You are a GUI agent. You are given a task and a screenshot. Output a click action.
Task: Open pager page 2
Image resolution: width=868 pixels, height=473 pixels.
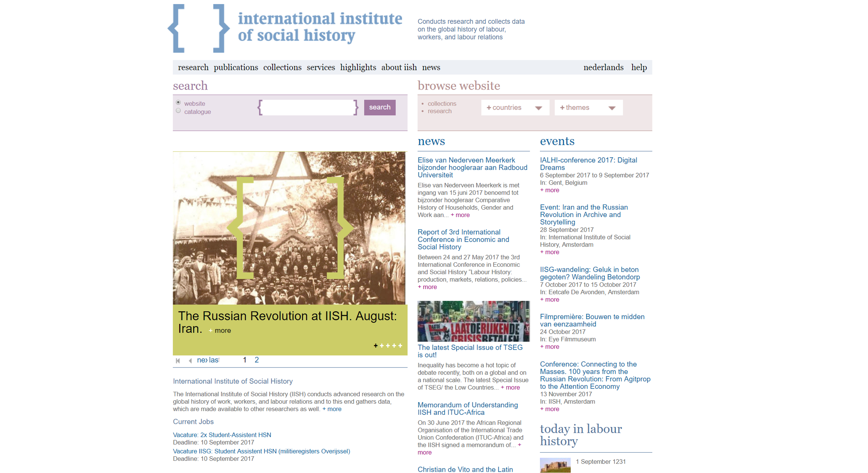257,360
